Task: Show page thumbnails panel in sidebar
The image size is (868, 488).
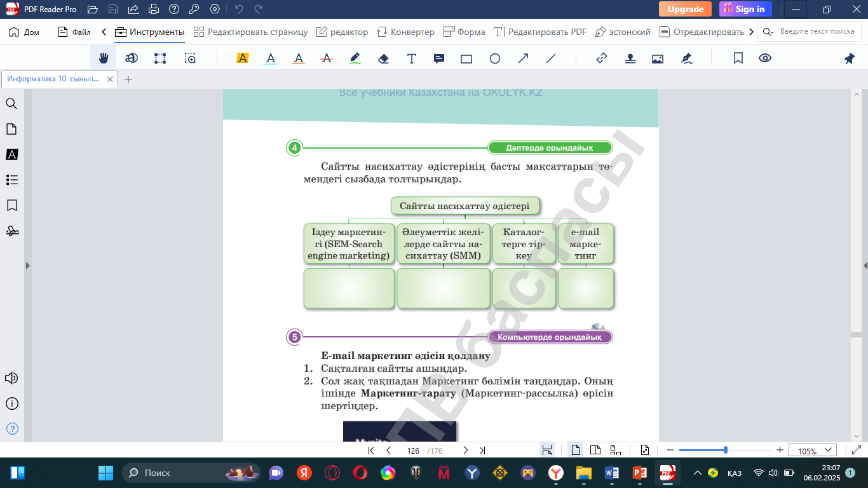Action: [11, 129]
